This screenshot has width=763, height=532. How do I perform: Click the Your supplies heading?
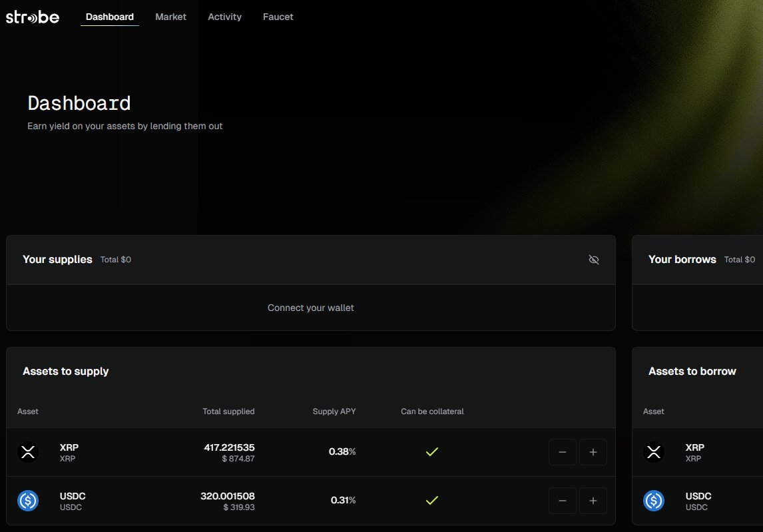(57, 260)
